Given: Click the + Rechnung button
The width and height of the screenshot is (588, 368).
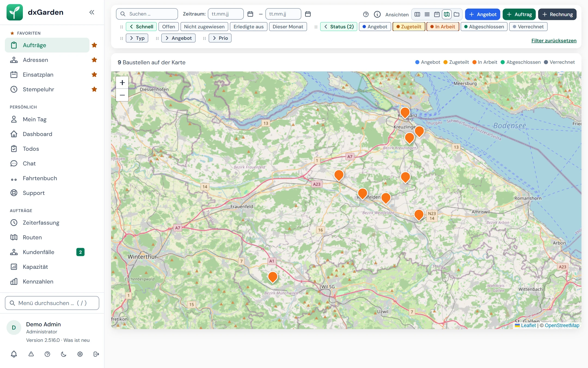Looking at the screenshot, I should click(557, 14).
